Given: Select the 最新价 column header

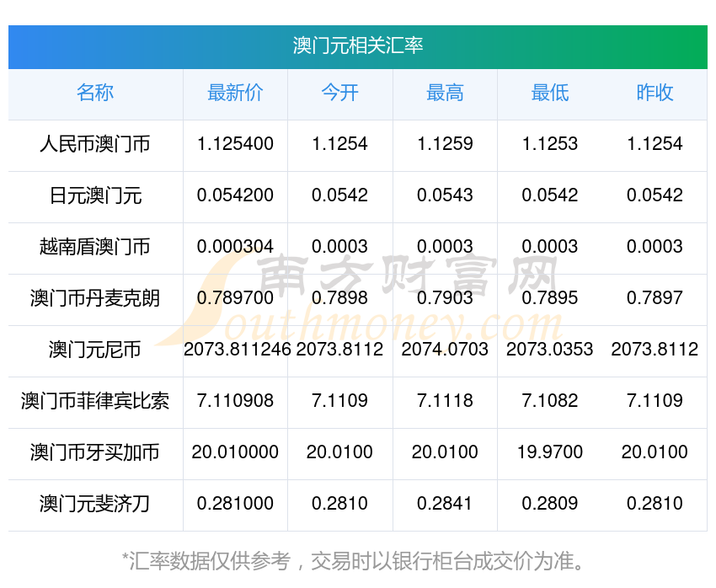Looking at the screenshot, I should (235, 93).
